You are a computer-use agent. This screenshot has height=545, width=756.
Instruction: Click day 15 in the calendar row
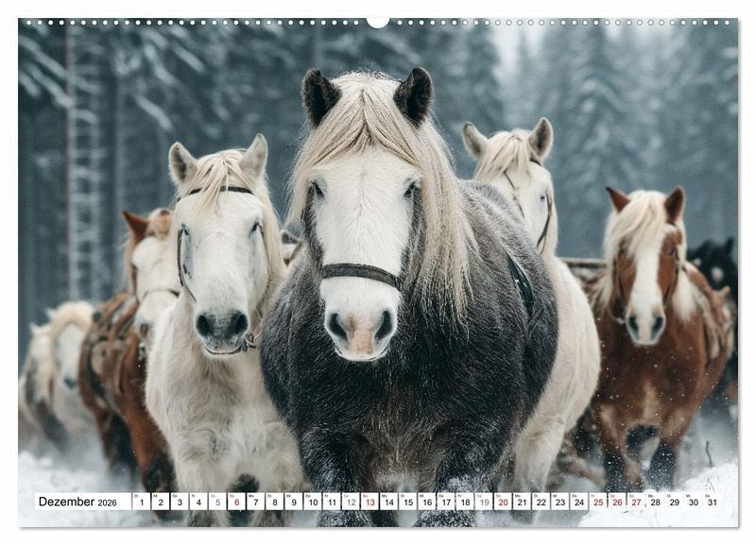(407, 502)
